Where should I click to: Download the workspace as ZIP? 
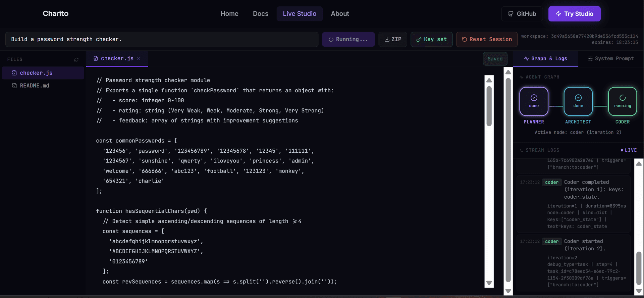pos(392,39)
